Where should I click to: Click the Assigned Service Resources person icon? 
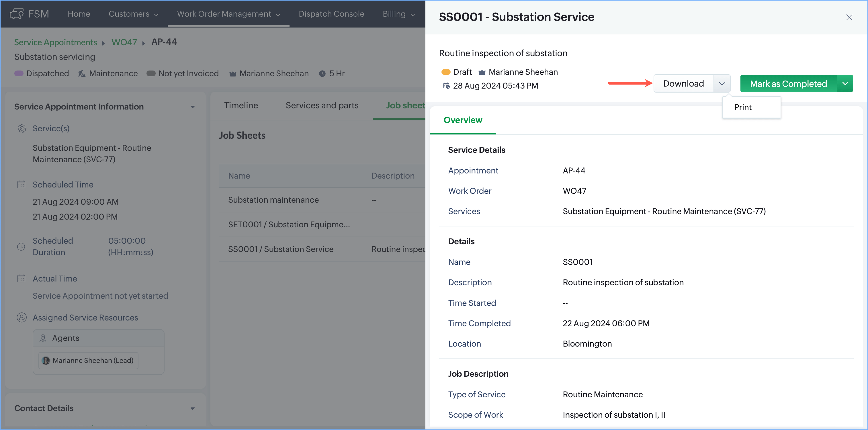[21, 317]
